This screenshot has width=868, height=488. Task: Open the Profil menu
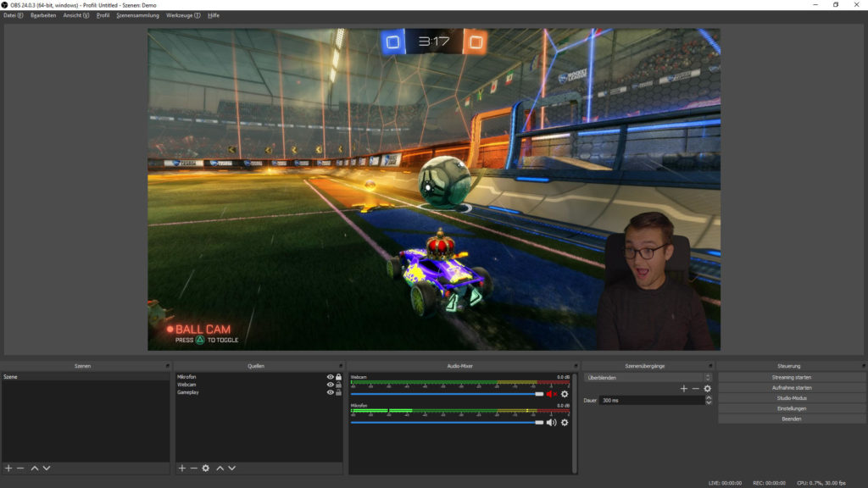click(103, 15)
